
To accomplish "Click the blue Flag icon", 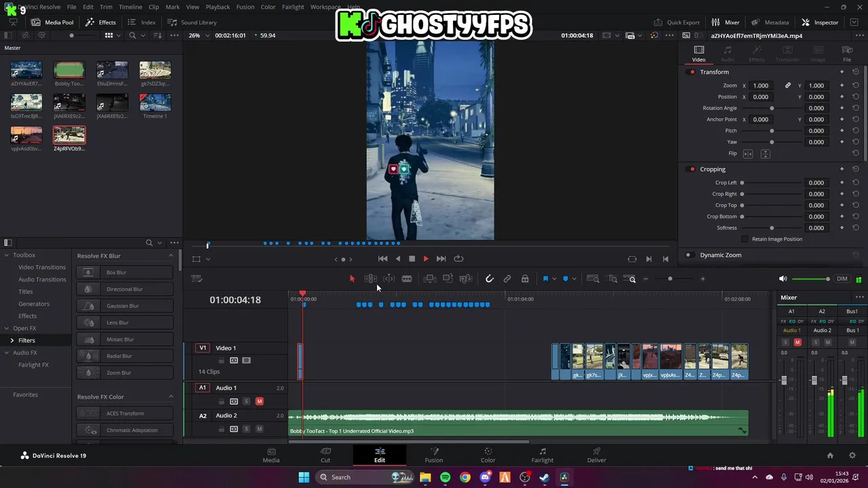I will pyautogui.click(x=545, y=279).
